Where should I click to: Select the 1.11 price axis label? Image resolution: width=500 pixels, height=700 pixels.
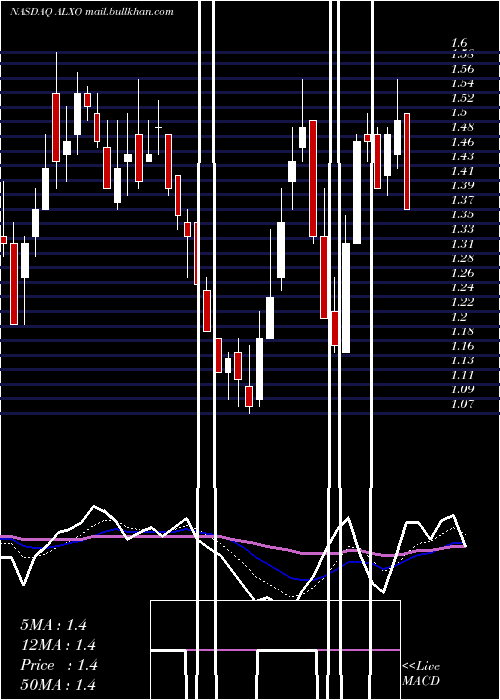tap(462, 375)
